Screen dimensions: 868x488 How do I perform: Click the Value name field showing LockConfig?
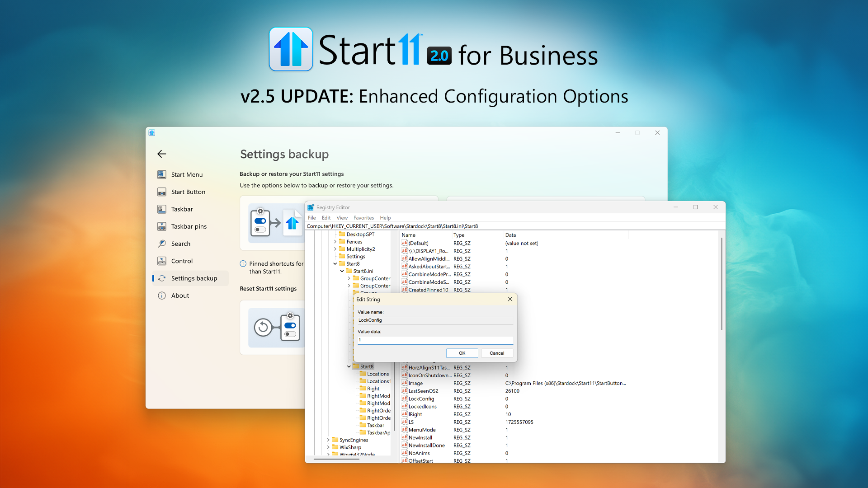click(x=435, y=320)
